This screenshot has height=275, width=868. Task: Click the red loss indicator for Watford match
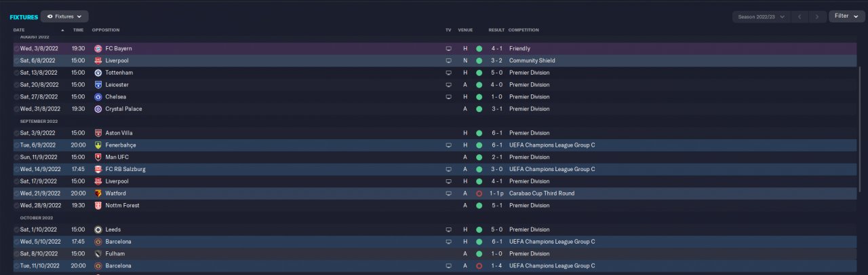coord(479,194)
